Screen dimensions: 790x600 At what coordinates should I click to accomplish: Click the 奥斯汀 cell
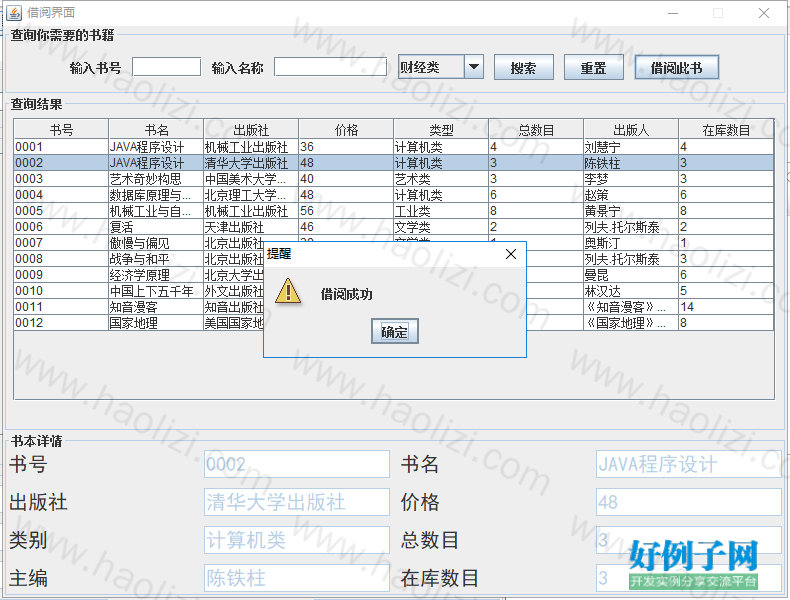click(631, 243)
